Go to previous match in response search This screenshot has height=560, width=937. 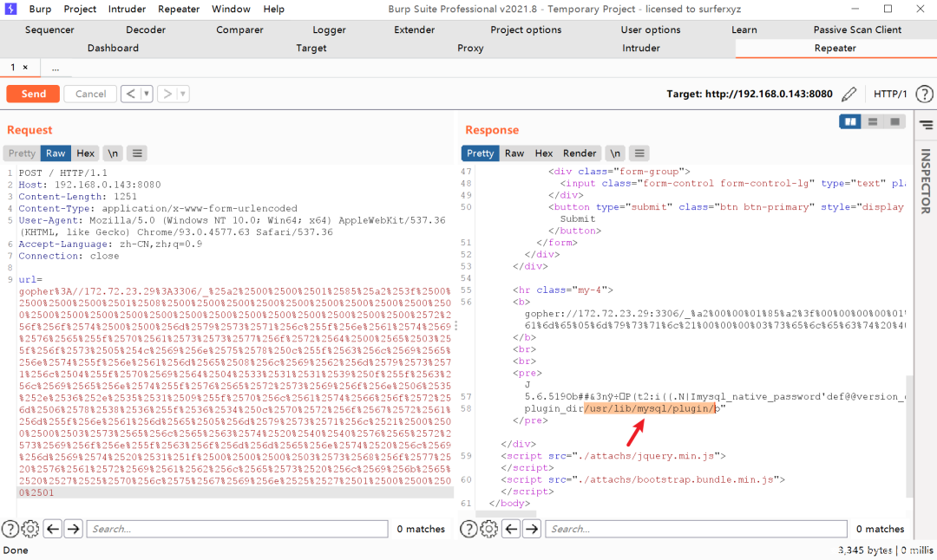click(511, 528)
